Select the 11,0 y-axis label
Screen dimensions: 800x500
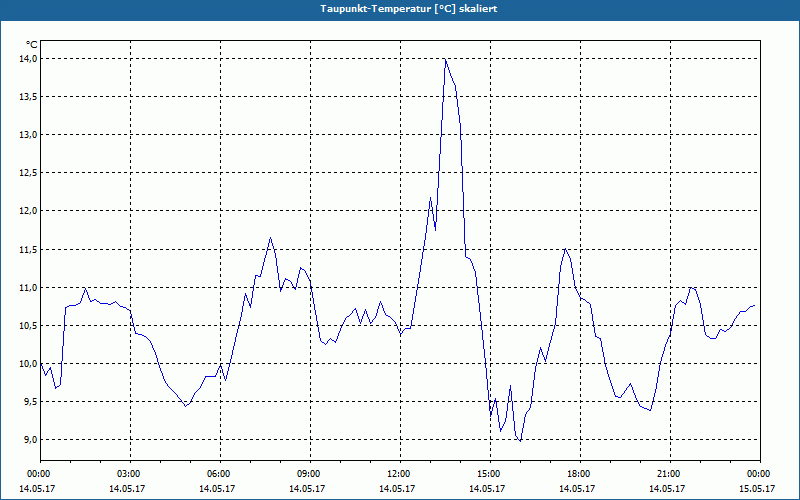[x=29, y=288]
